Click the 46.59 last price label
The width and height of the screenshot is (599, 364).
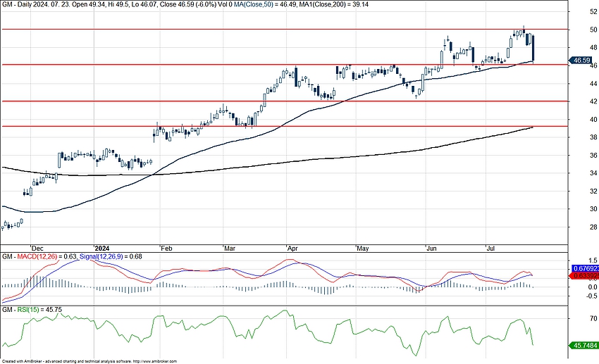tap(581, 61)
